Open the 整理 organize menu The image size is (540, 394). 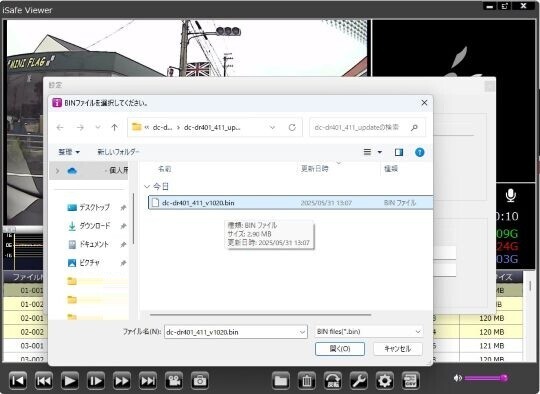click(x=69, y=152)
